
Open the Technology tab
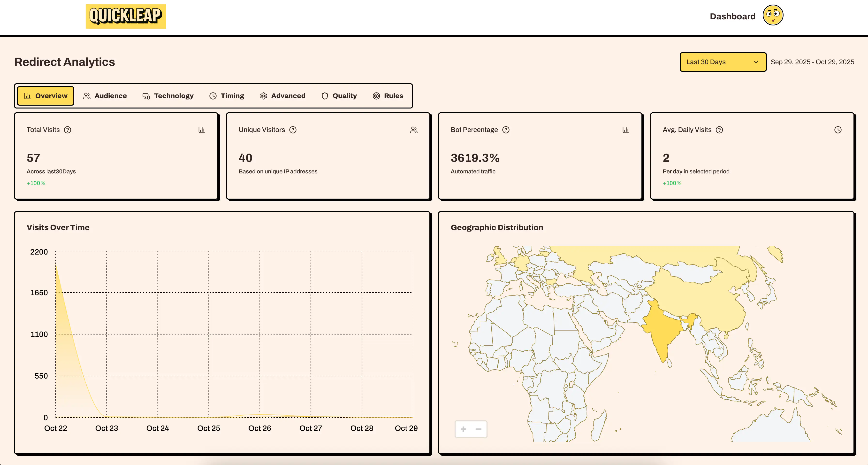coord(168,96)
